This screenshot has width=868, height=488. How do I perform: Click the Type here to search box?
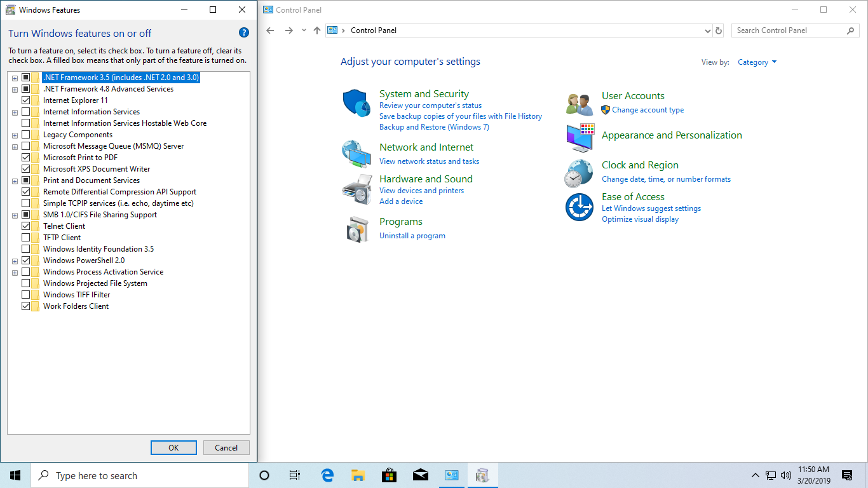point(140,475)
